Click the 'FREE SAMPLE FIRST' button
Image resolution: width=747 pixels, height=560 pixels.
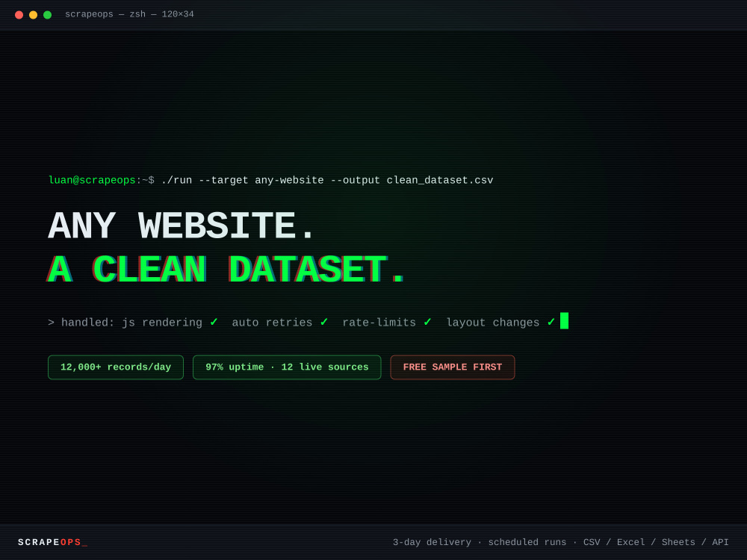point(453,367)
